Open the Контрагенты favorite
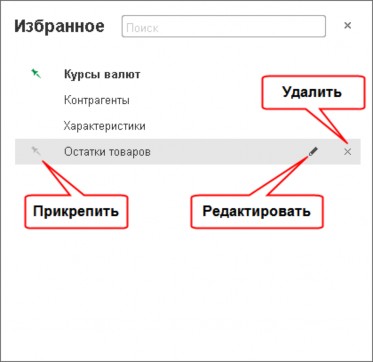 (97, 100)
